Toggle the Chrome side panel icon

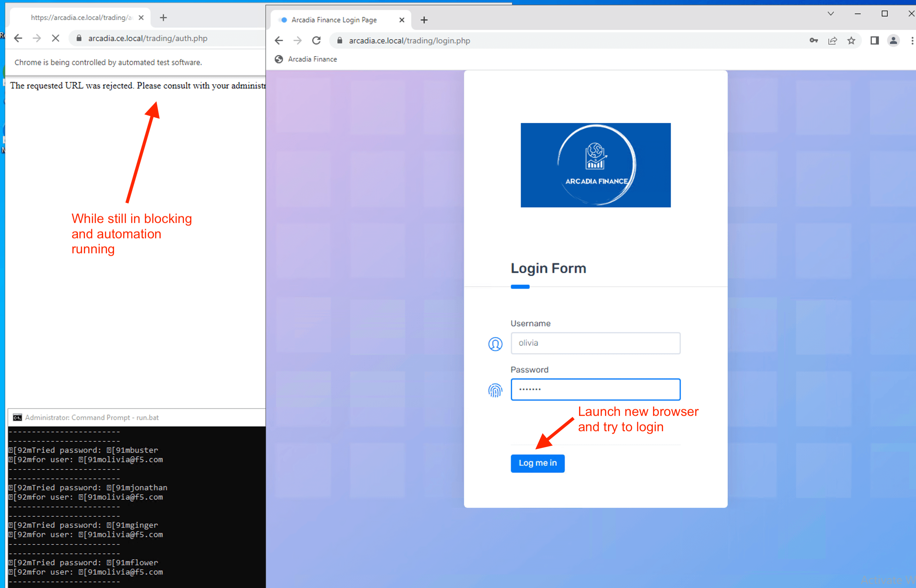874,41
